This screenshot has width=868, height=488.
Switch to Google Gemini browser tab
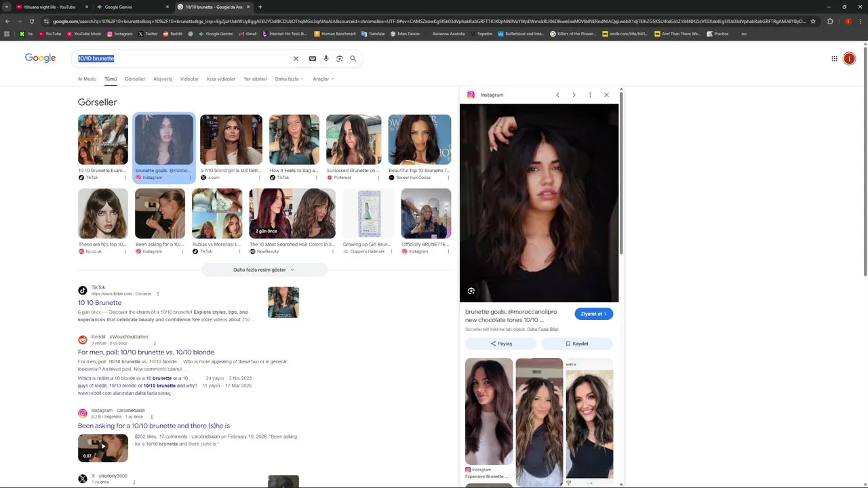(132, 7)
